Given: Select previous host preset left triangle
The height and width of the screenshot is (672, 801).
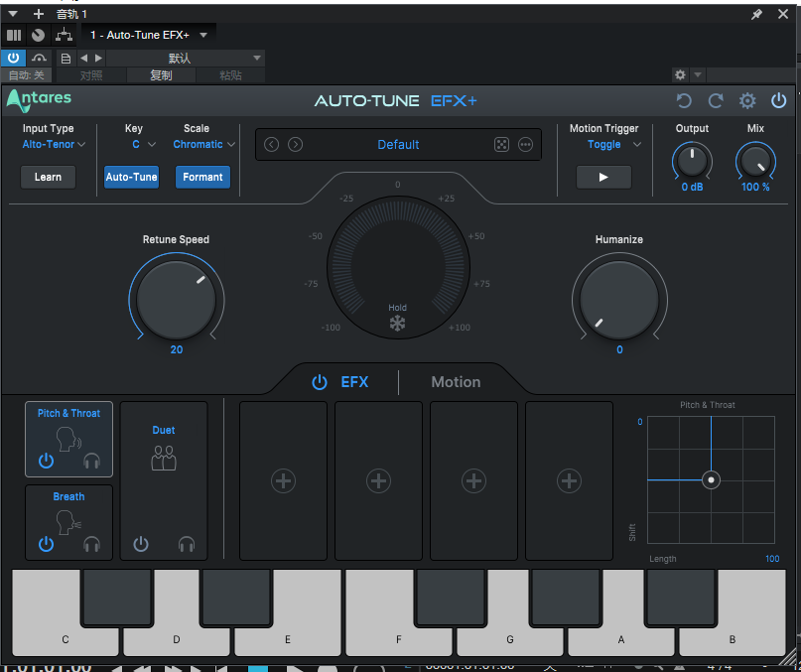Looking at the screenshot, I should (x=83, y=58).
